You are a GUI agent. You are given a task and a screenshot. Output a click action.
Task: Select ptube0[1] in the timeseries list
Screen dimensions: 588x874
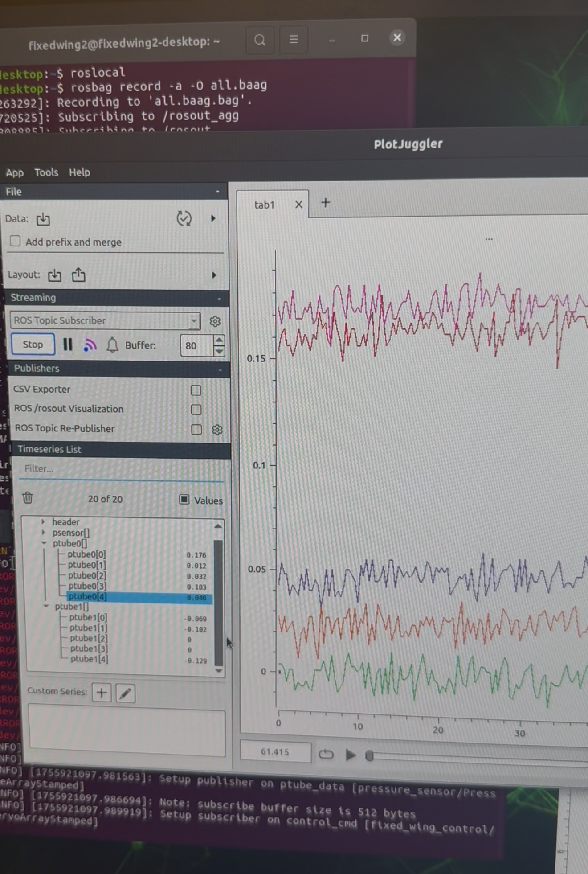pos(87,565)
